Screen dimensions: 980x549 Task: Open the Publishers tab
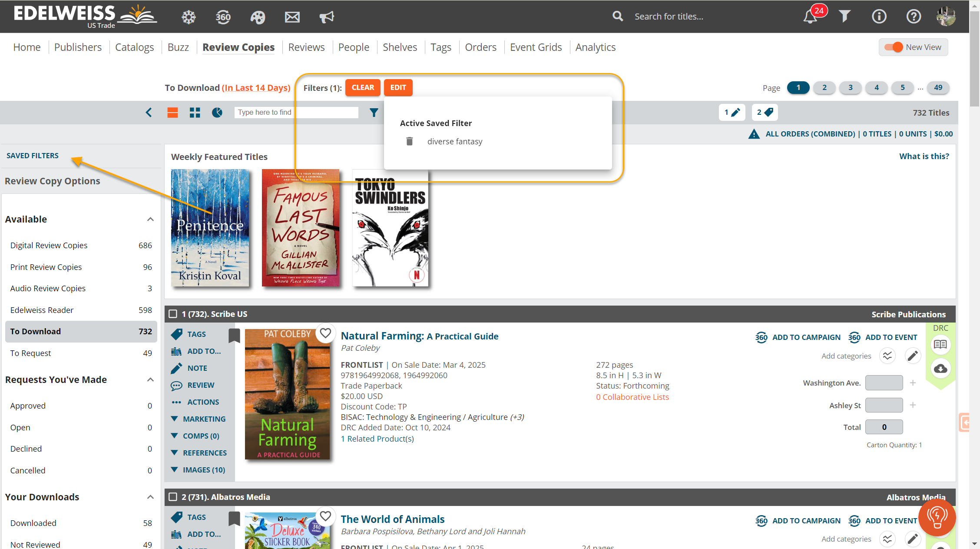point(78,47)
